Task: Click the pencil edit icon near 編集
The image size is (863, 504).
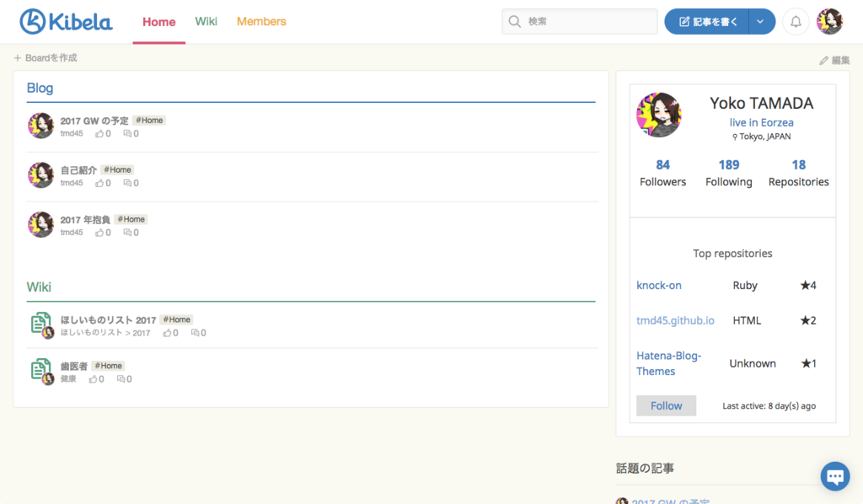Action: tap(823, 61)
